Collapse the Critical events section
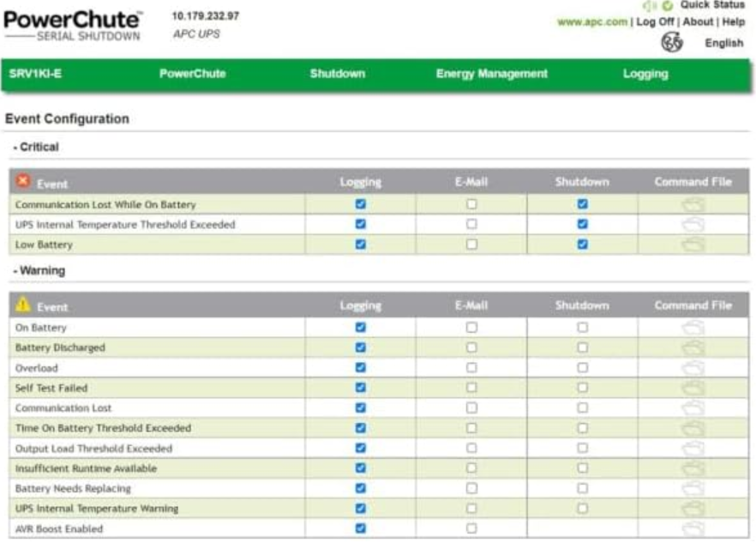 point(36,147)
